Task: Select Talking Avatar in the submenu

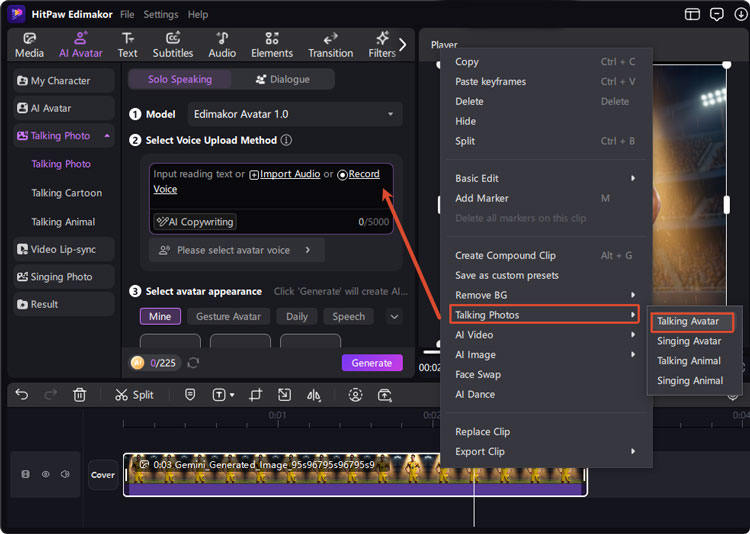Action: coord(692,322)
